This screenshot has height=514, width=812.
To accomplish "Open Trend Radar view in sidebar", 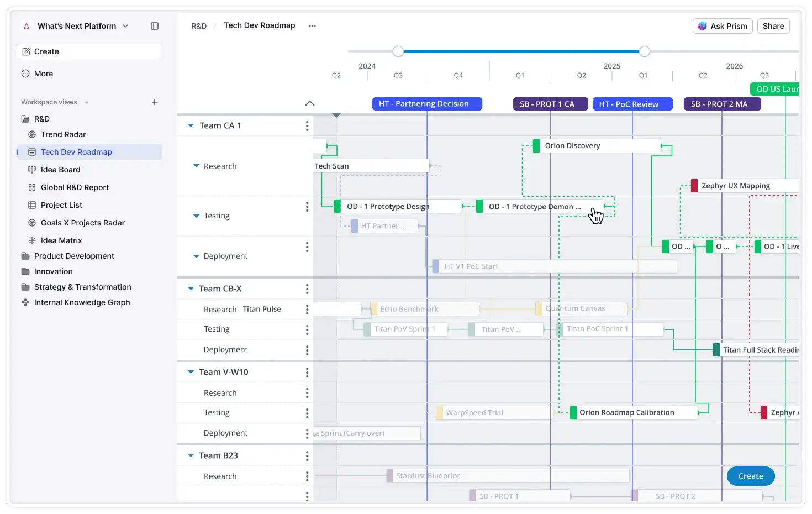I will click(x=63, y=134).
